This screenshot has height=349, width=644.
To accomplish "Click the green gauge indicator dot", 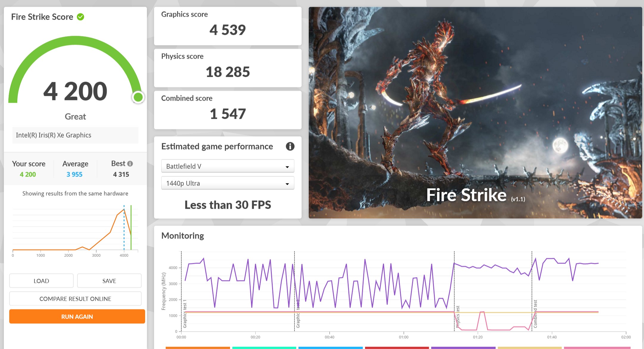I will [x=138, y=97].
